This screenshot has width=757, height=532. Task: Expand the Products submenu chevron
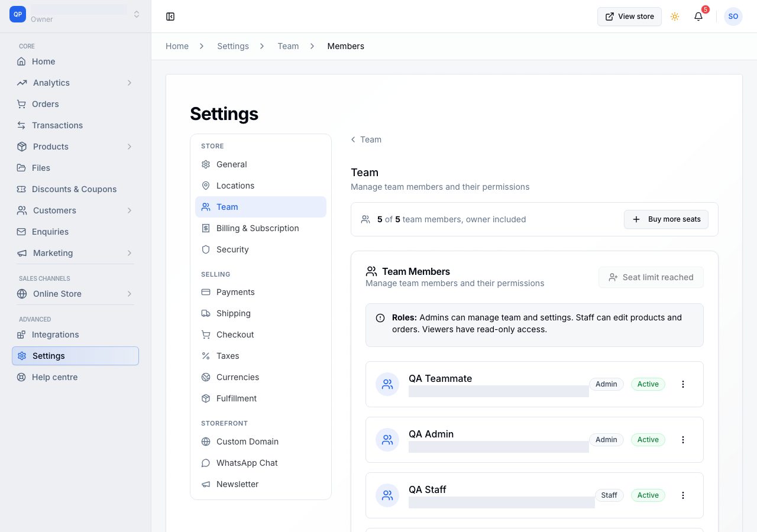pyautogui.click(x=130, y=147)
